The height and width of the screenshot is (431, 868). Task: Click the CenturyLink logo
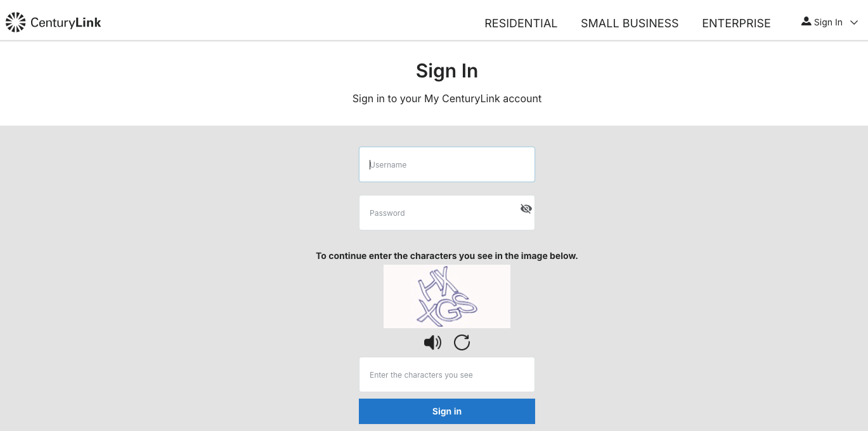click(x=53, y=22)
